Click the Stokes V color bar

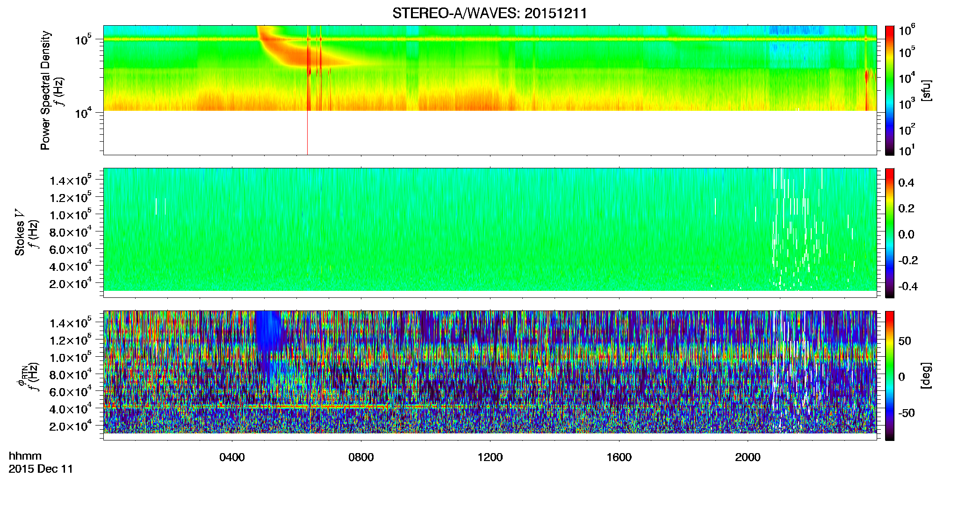pyautogui.click(x=889, y=233)
